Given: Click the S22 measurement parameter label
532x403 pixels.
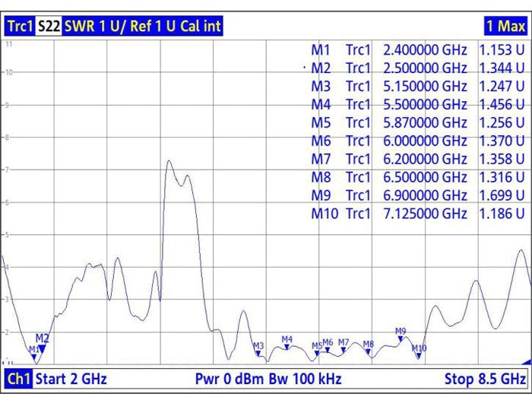Looking at the screenshot, I should click(x=49, y=27).
